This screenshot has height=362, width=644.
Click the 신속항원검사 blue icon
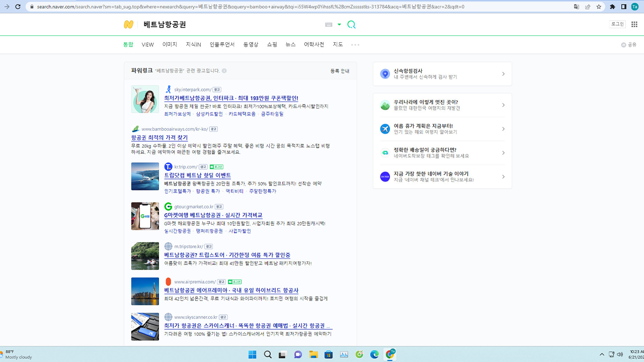point(385,74)
